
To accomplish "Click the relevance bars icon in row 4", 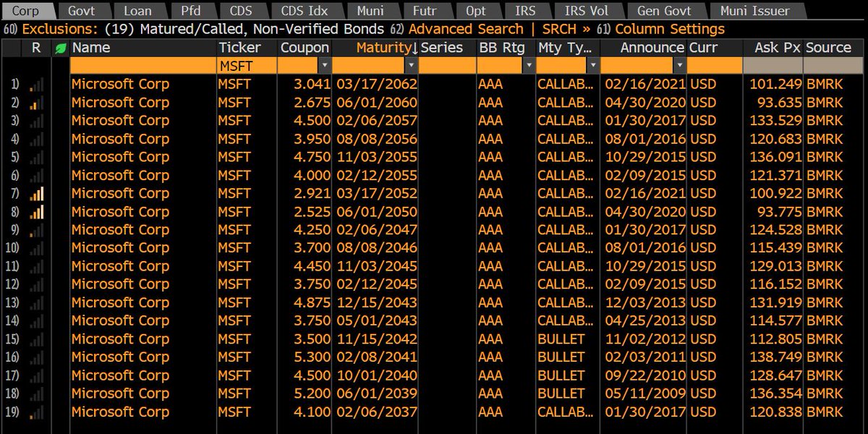I will 36,139.
